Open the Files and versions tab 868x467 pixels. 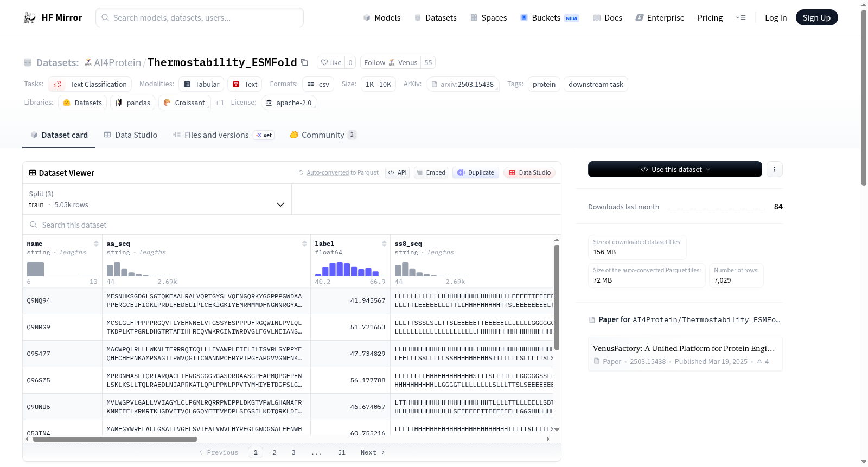click(224, 135)
